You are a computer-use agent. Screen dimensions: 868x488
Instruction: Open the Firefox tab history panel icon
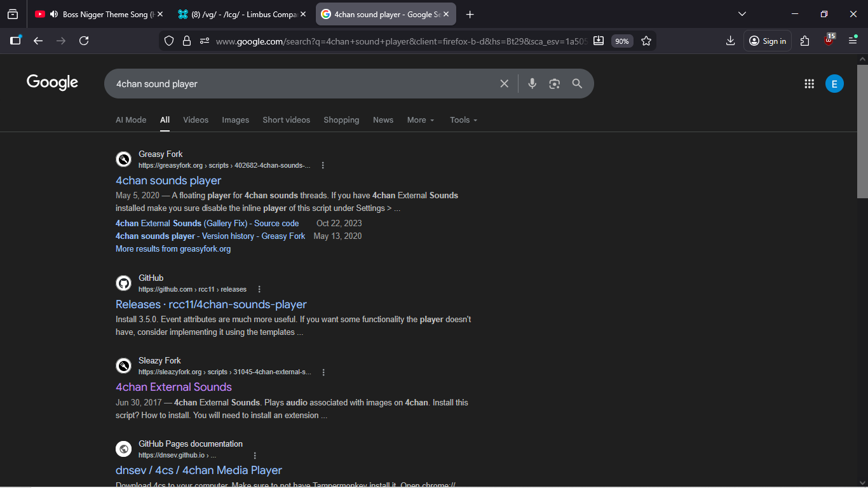tap(13, 14)
